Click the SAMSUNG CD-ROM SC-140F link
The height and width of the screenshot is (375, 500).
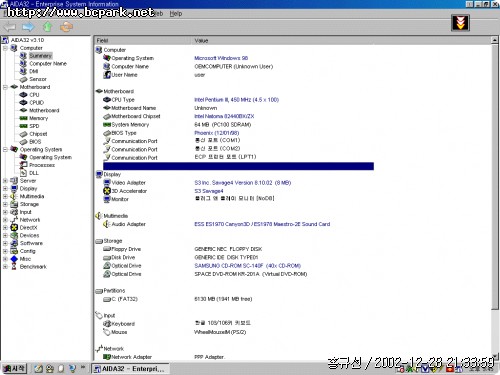248,266
